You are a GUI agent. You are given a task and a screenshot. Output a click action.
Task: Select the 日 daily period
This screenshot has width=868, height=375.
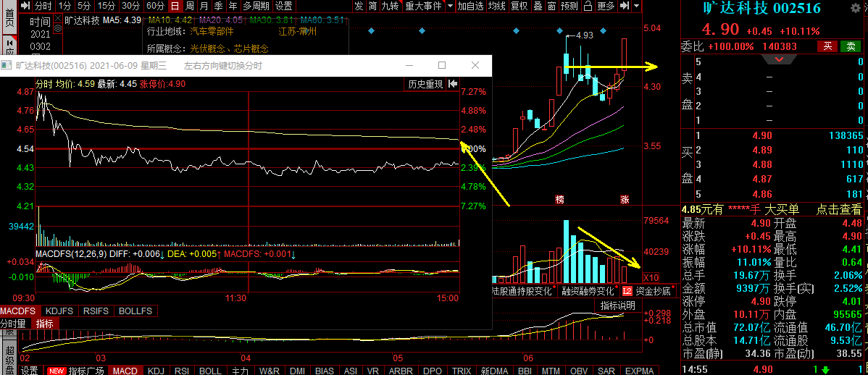click(175, 6)
